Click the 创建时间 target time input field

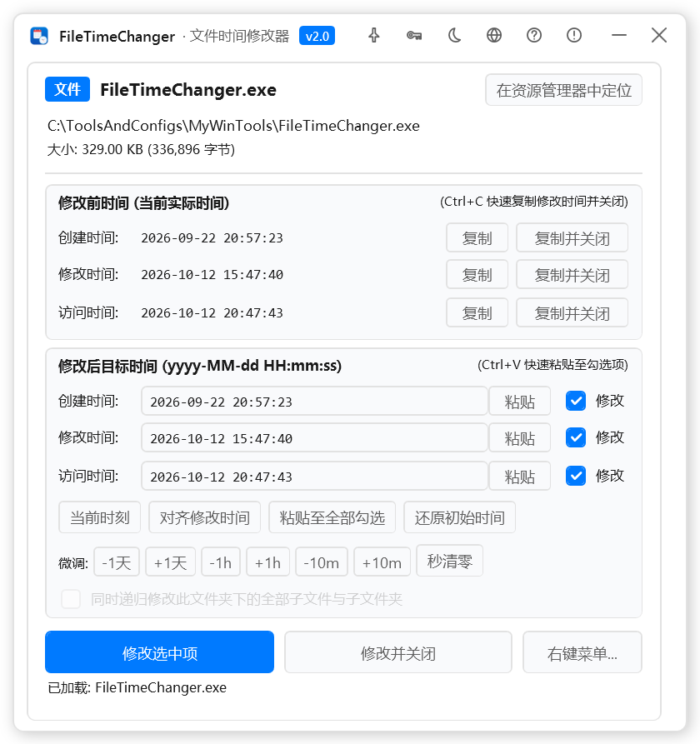314,402
